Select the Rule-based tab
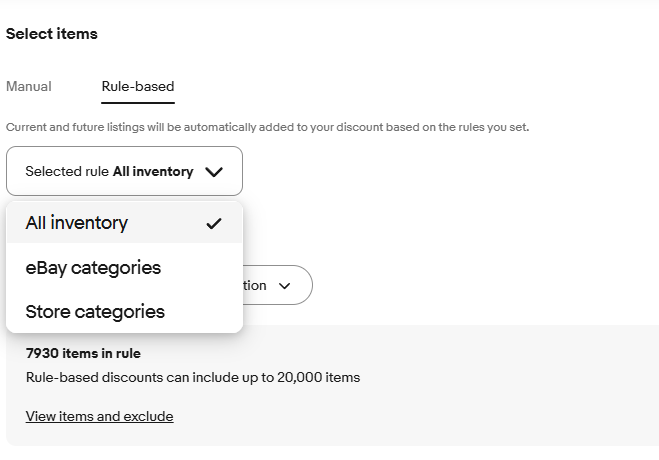This screenshot has height=460, width=659. point(138,87)
